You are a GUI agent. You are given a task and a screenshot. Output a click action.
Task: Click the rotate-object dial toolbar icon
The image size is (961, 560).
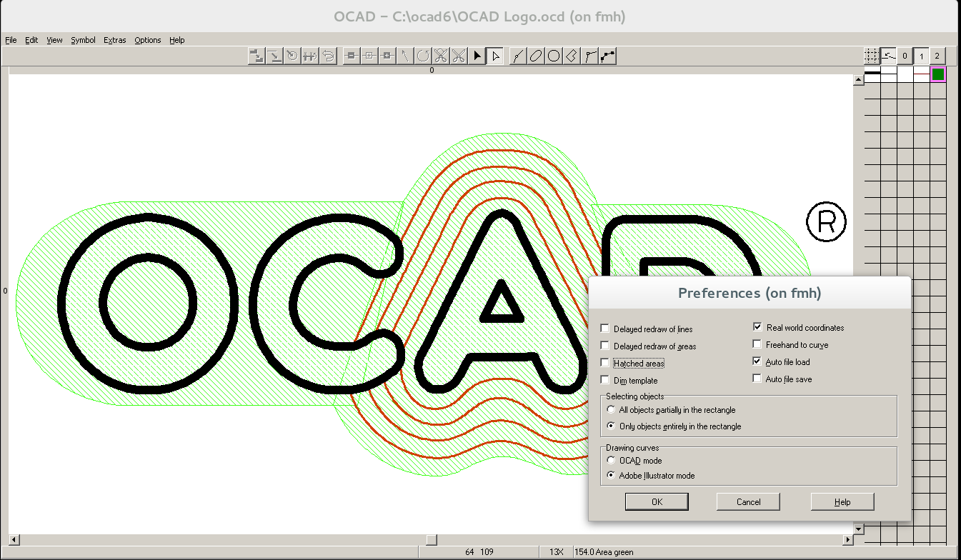coord(292,56)
